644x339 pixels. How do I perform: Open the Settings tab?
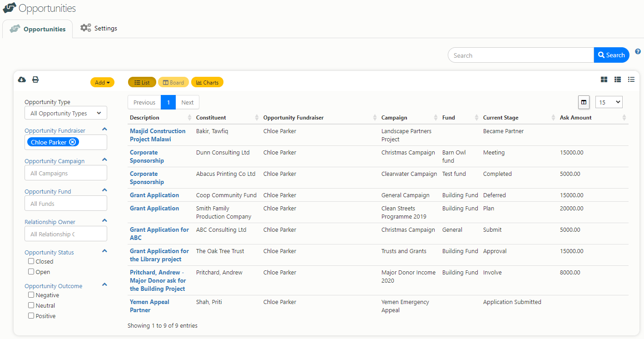(99, 28)
